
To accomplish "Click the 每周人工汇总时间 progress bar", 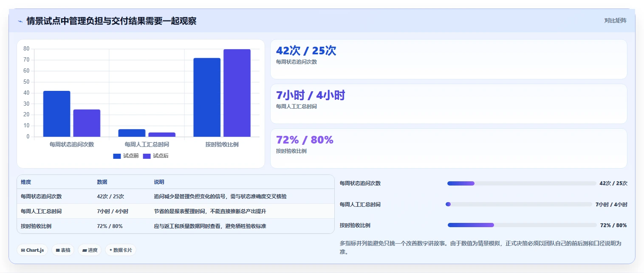I will [x=519, y=204].
